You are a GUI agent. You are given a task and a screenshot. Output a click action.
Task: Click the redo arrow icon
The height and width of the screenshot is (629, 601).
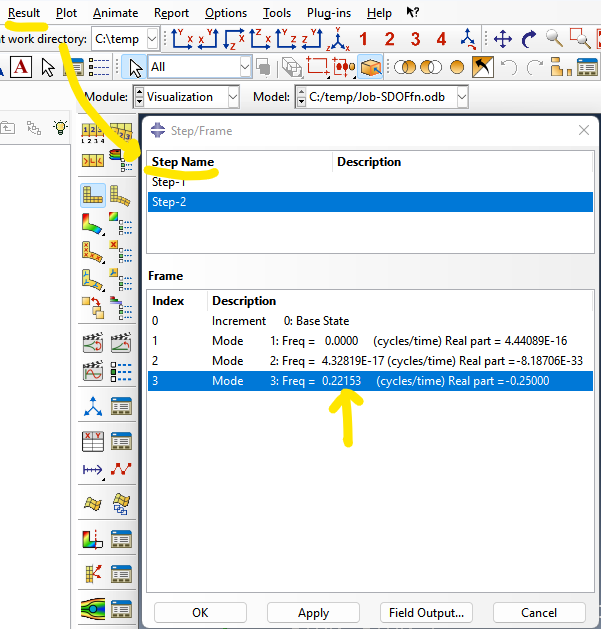point(535,67)
